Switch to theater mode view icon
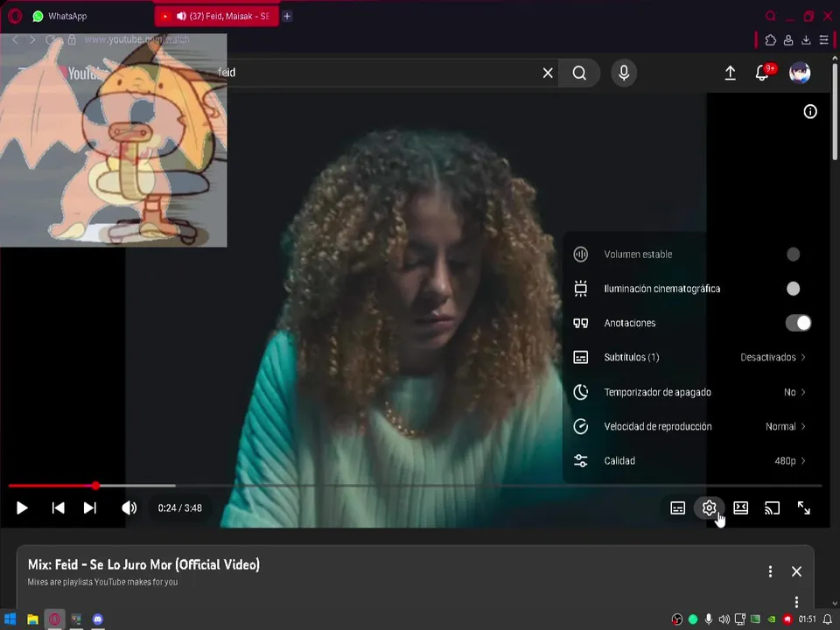The image size is (840, 630). click(741, 507)
